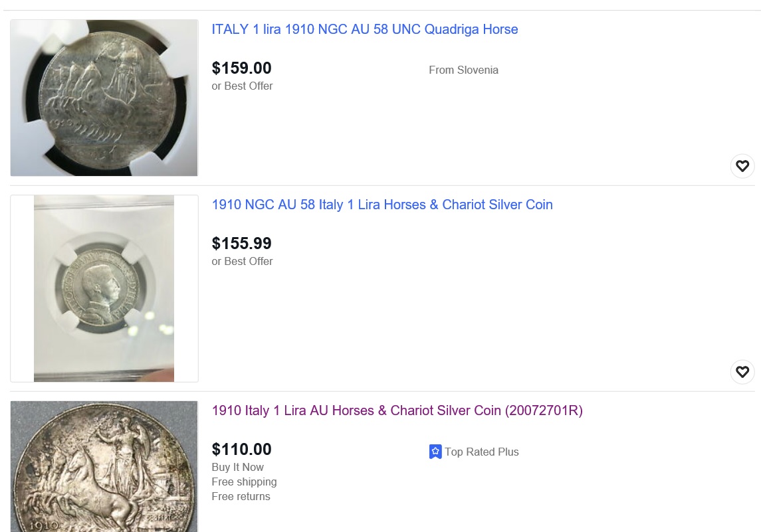Click the heart icon on the $155.99 listing
Screen dimensions: 761x532
[742, 372]
